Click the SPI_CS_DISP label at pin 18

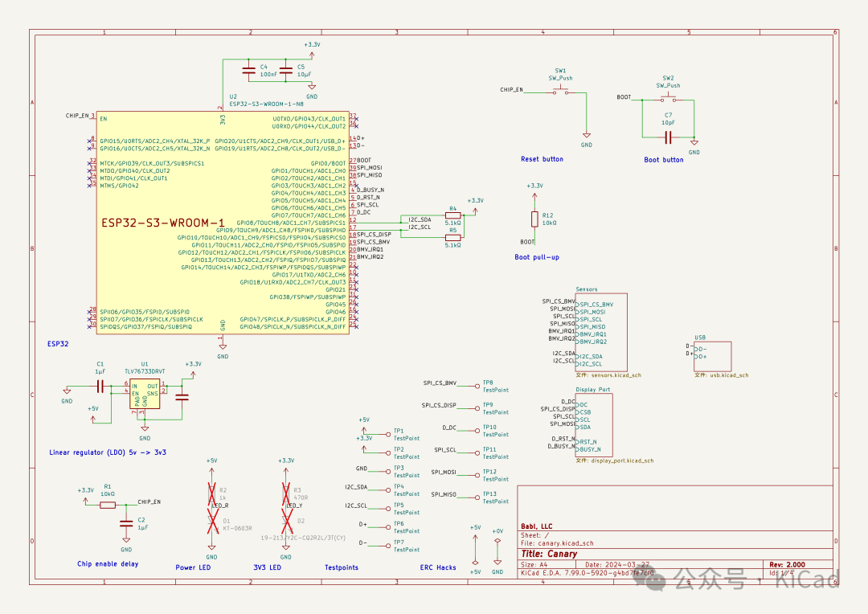coord(374,234)
